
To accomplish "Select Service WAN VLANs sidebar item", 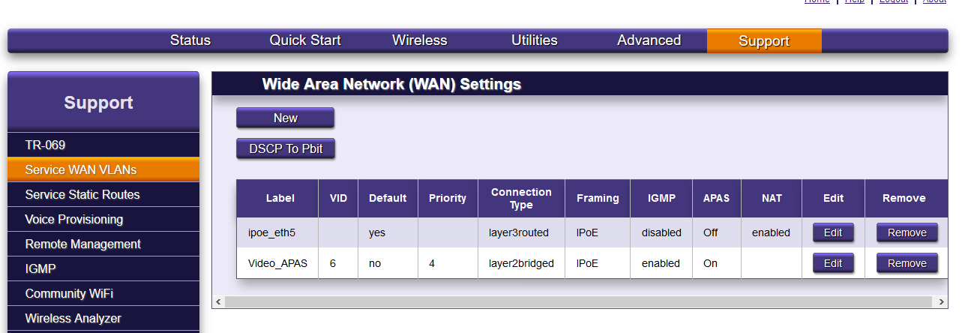I will click(x=81, y=169).
